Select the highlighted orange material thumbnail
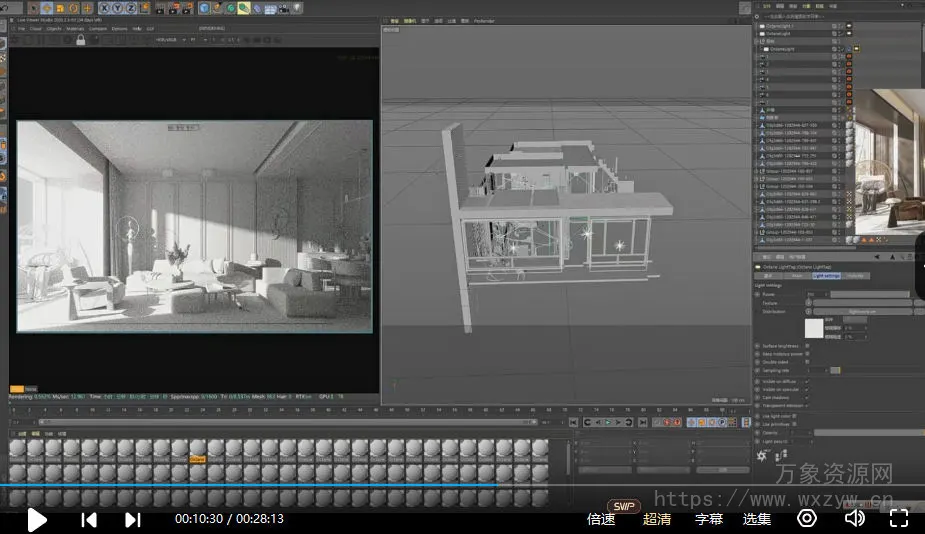The width and height of the screenshot is (925, 534). click(x=198, y=451)
